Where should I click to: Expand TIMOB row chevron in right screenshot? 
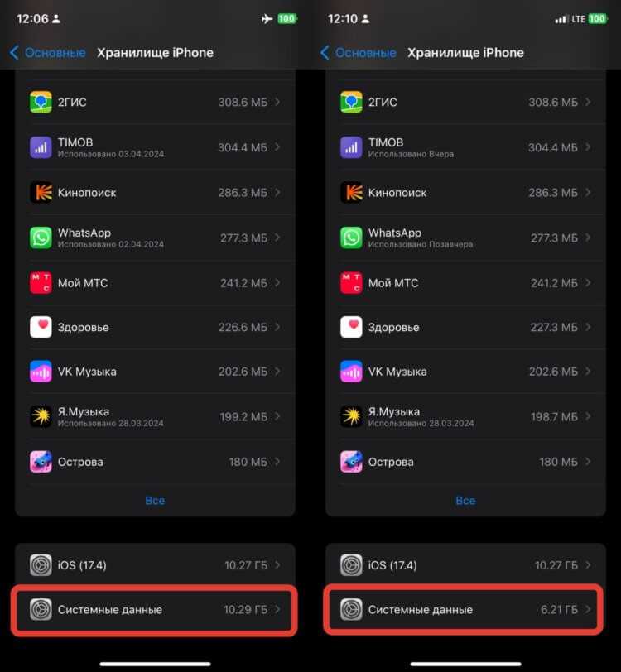pyautogui.click(x=588, y=147)
